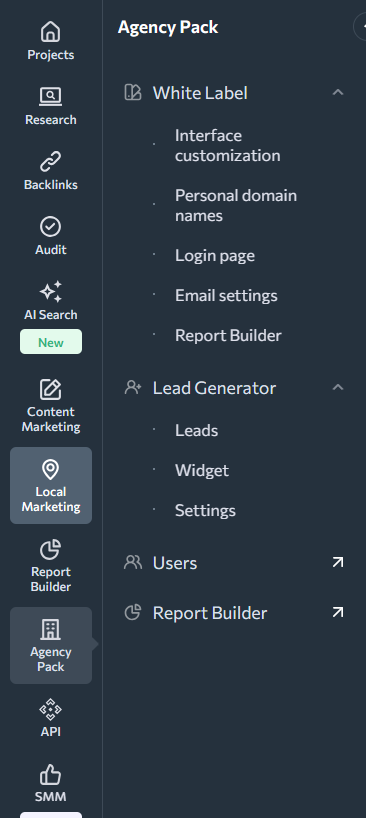The height and width of the screenshot is (818, 366).
Task: Click the SMM label in sidebar
Action: (x=51, y=797)
